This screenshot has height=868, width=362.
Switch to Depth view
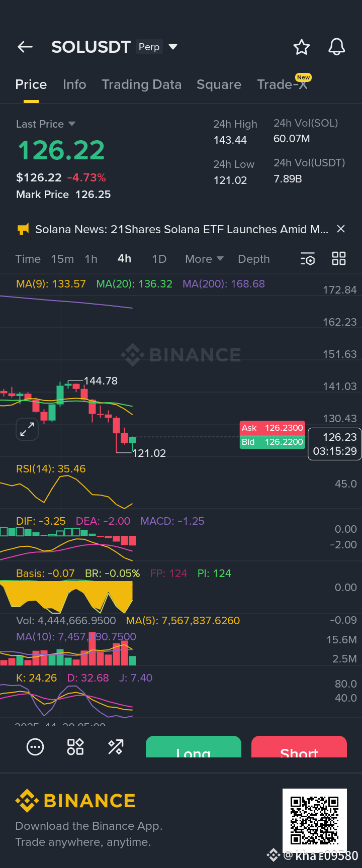tap(254, 259)
